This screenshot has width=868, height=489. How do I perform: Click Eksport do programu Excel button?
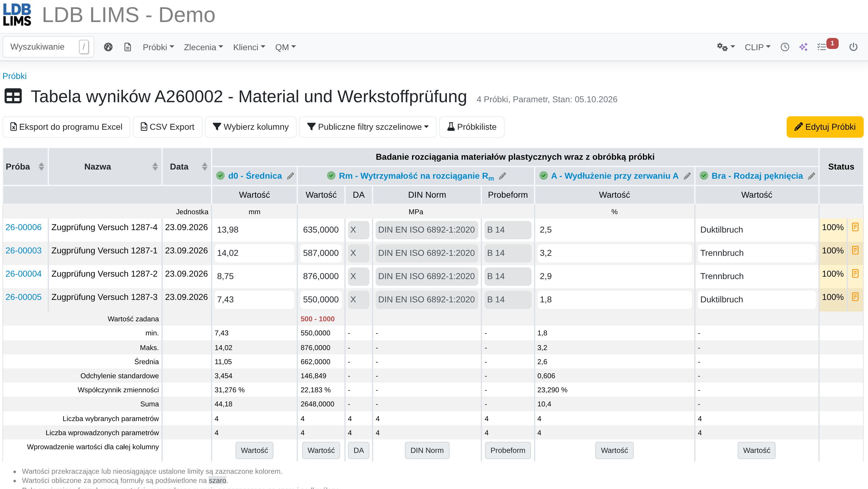pyautogui.click(x=66, y=127)
